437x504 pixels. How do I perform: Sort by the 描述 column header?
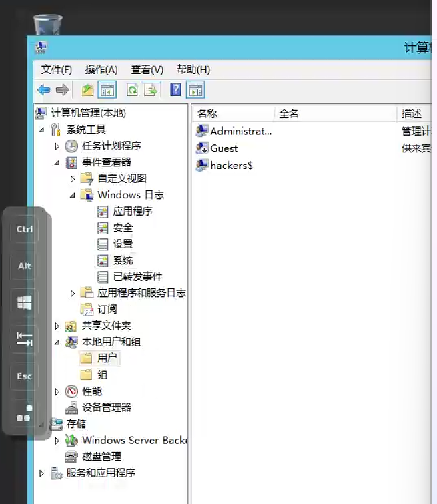[414, 113]
